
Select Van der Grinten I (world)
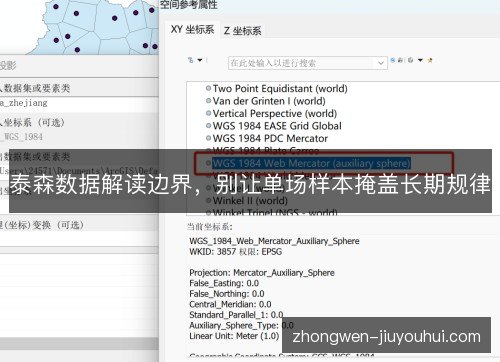[269, 101]
